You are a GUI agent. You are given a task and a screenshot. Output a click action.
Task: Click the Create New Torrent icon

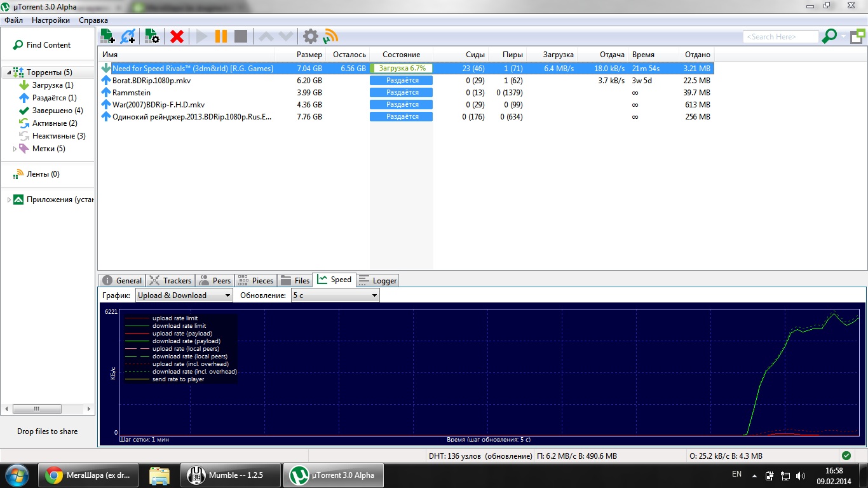(153, 36)
